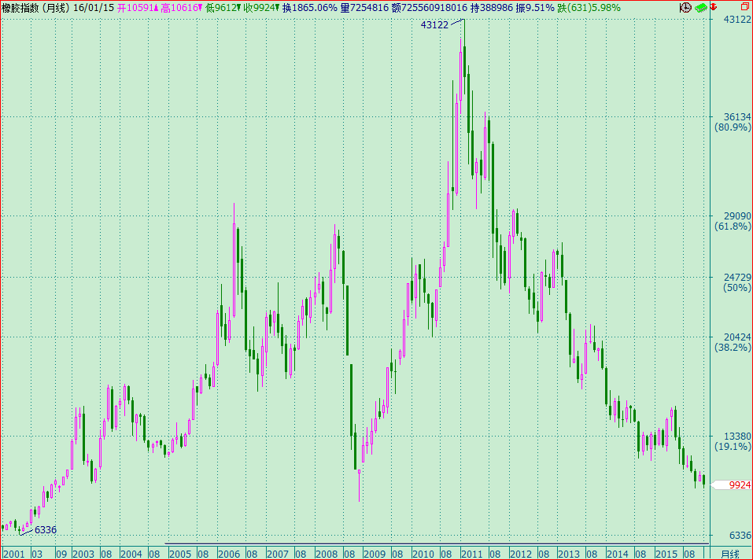The image size is (753, 560).
Task: Click the 2015 label on the time axis
Action: tap(666, 554)
